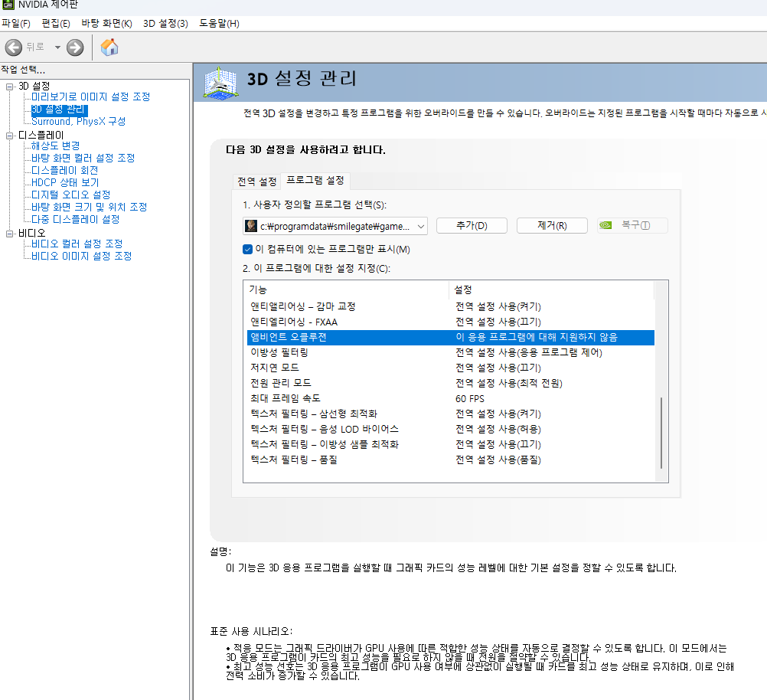Image resolution: width=767 pixels, height=700 pixels.
Task: Select 텍스처 필터링 – 품질 row
Action: [451, 460]
